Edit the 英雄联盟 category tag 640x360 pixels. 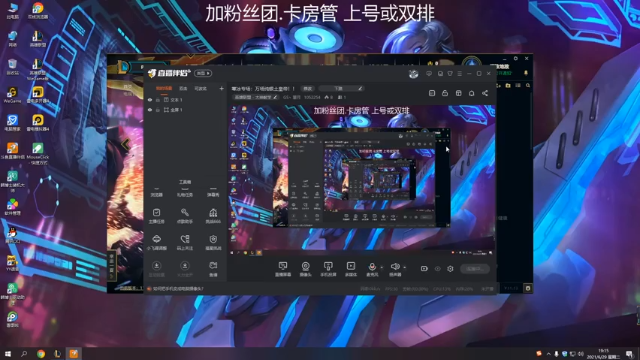click(x=256, y=97)
